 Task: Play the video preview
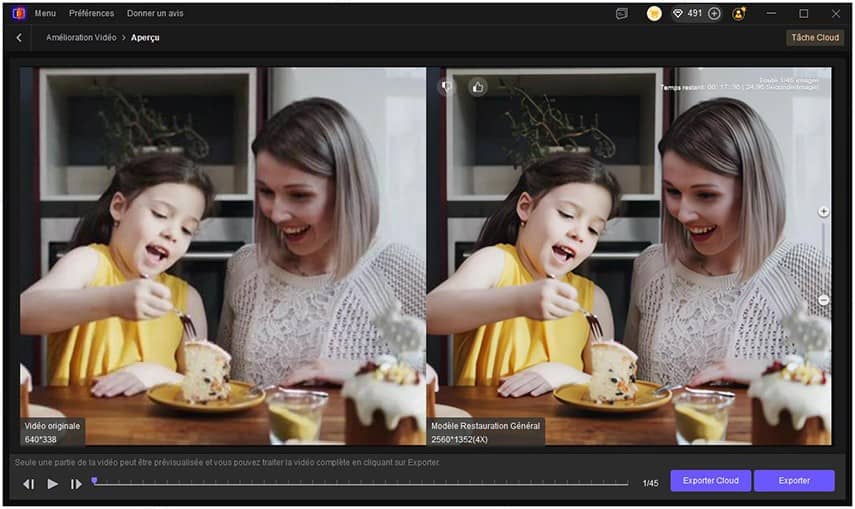(x=52, y=483)
